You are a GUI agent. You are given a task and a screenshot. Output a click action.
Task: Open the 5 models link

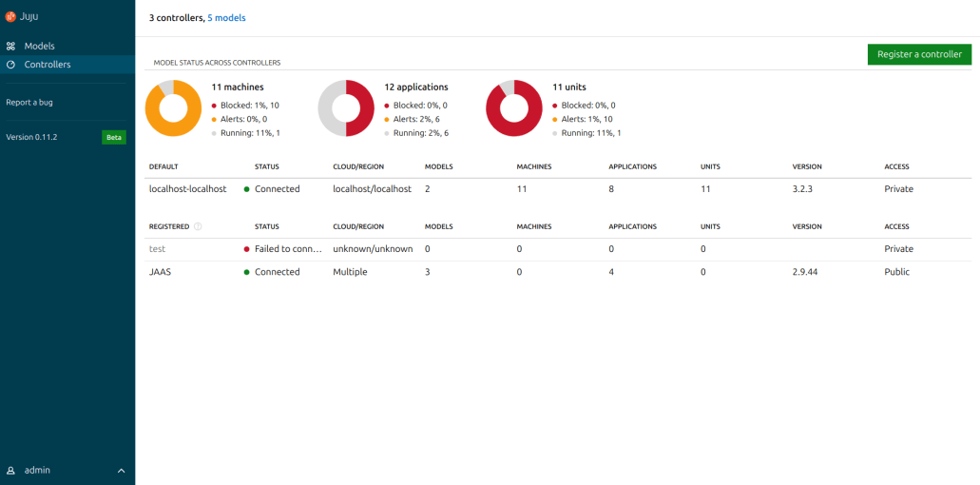point(226,18)
